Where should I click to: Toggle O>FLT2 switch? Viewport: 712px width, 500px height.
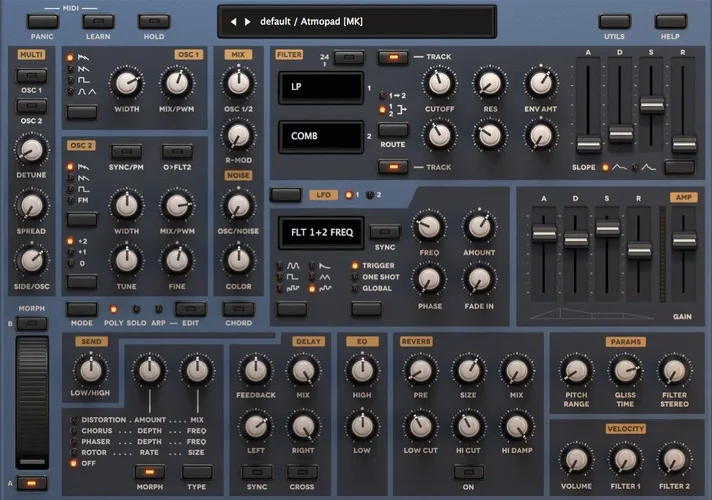[x=177, y=152]
